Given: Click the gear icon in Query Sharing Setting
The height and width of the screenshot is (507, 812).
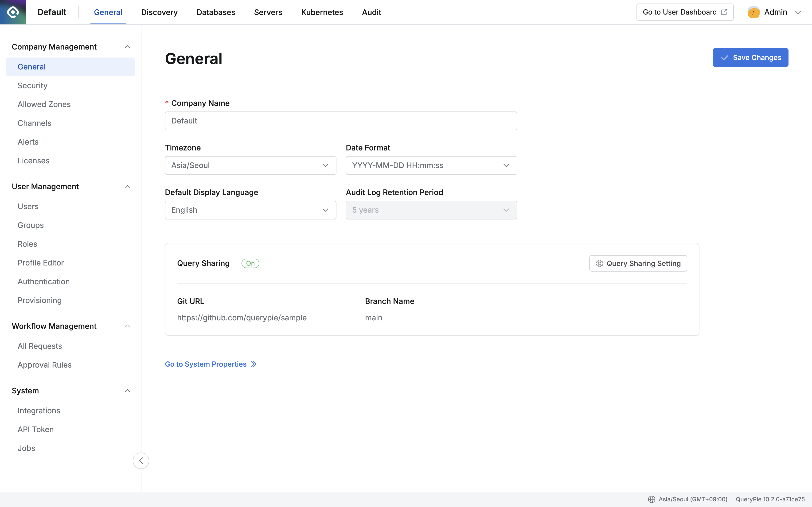Looking at the screenshot, I should point(599,264).
